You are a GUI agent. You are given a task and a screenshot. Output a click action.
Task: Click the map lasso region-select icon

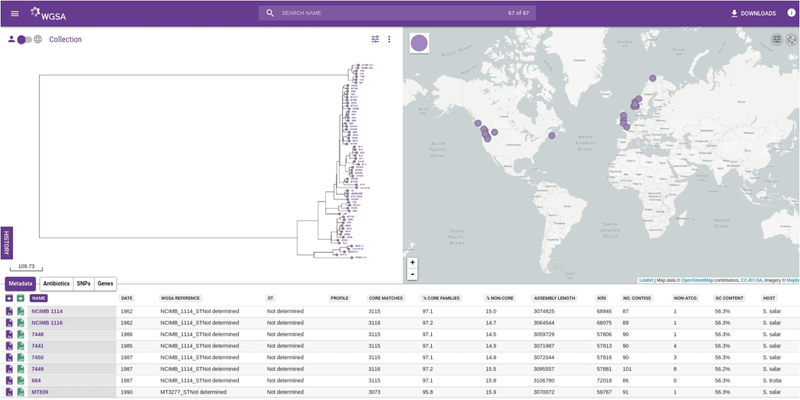[791, 39]
